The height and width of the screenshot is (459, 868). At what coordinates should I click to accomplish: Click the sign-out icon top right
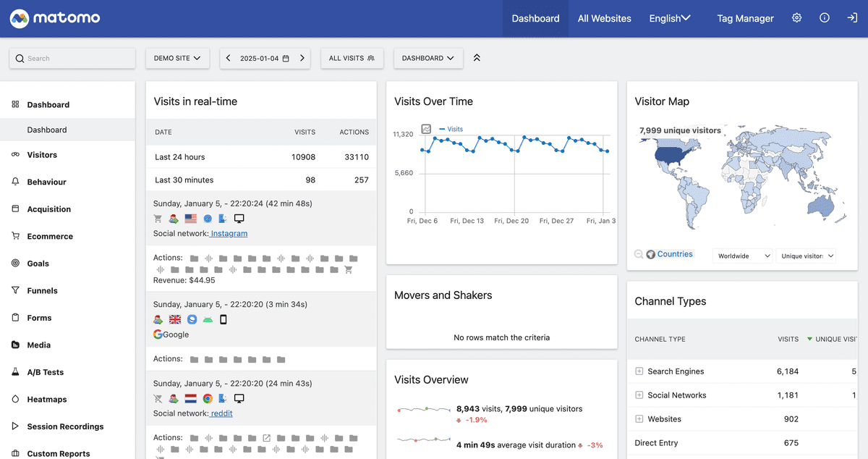(851, 17)
